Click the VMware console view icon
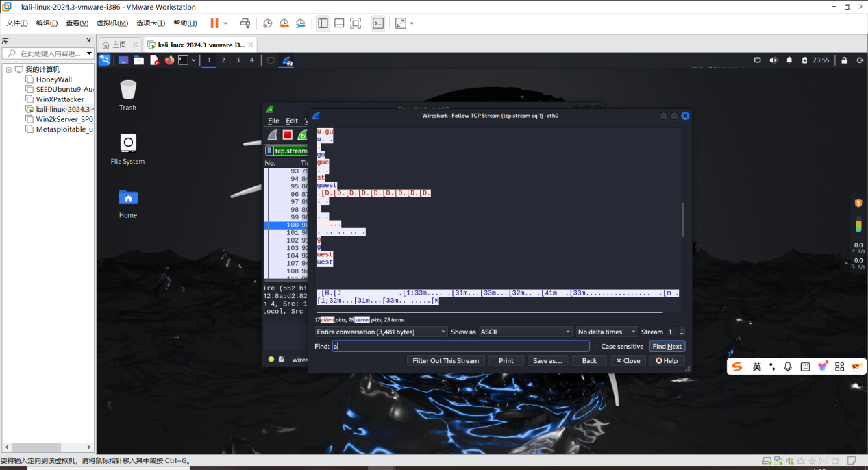This screenshot has height=470, width=868. pos(378,23)
